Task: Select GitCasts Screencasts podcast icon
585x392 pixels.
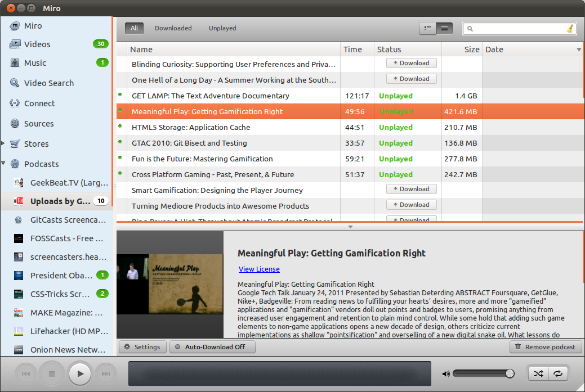Action: pos(18,220)
